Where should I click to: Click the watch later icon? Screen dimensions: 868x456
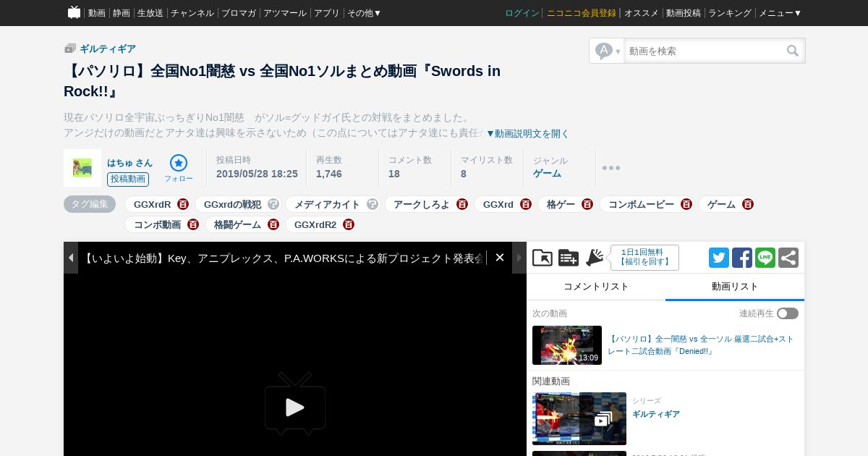[x=542, y=258]
